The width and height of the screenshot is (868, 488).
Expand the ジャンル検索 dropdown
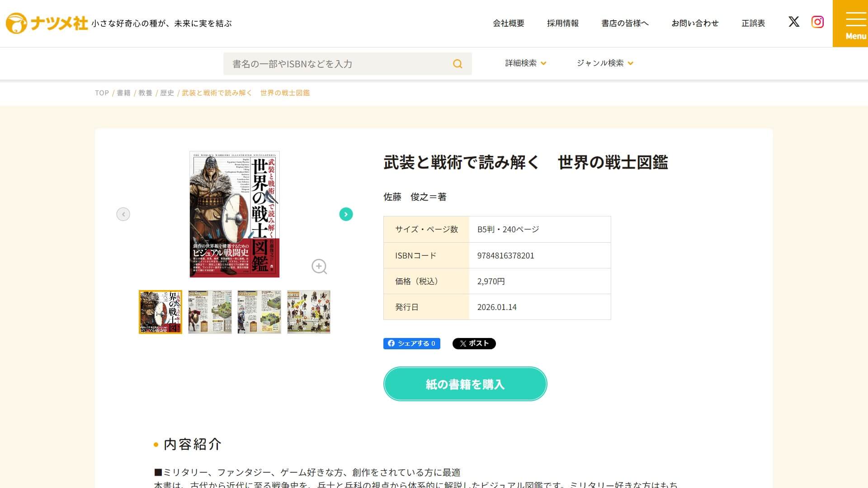pos(605,63)
